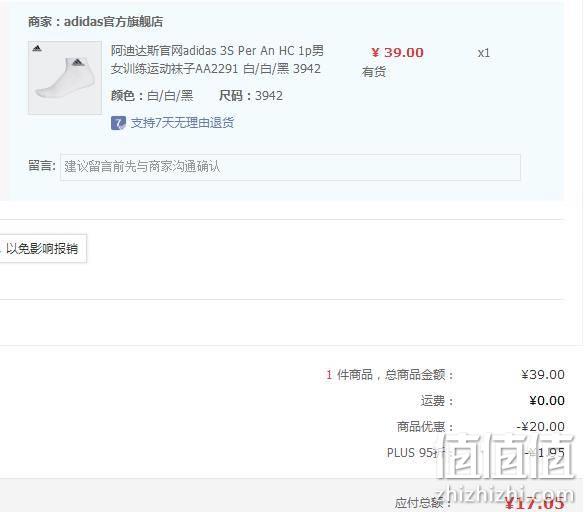Image resolution: width=584 pixels, height=512 pixels.
Task: Click the PLUS 95折 discount label
Action: [416, 453]
